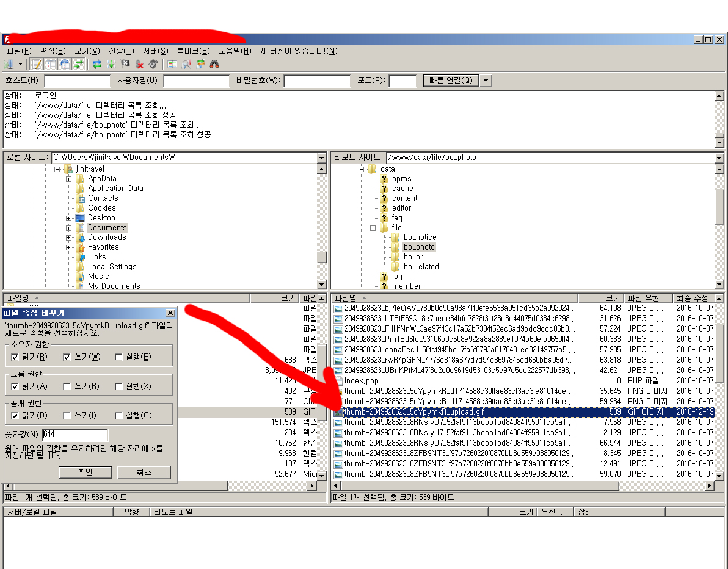This screenshot has height=569, width=728.
Task: Close the 파일 속성 바꾸기 dialog
Action: (x=170, y=313)
